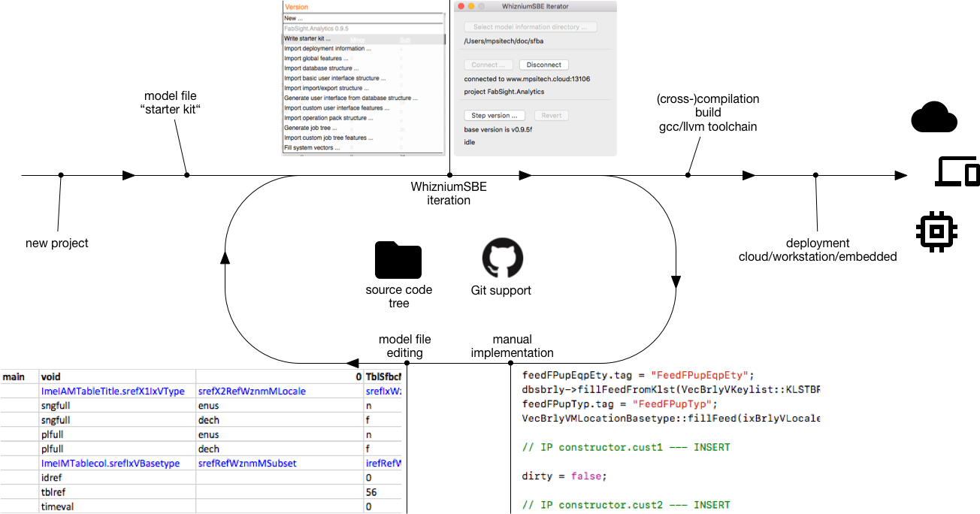The width and height of the screenshot is (980, 514).
Task: Click the ImeIMTablecol.srefIxVBasetype cell
Action: pyautogui.click(x=116, y=463)
